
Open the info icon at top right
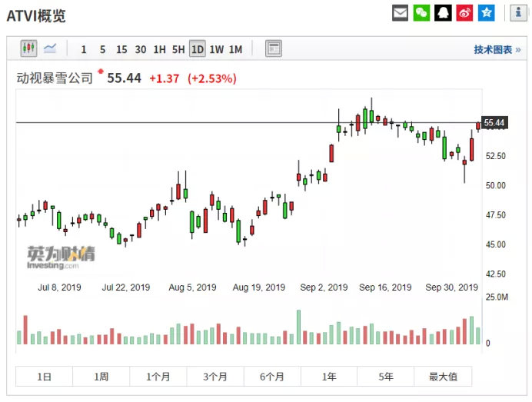(x=517, y=13)
